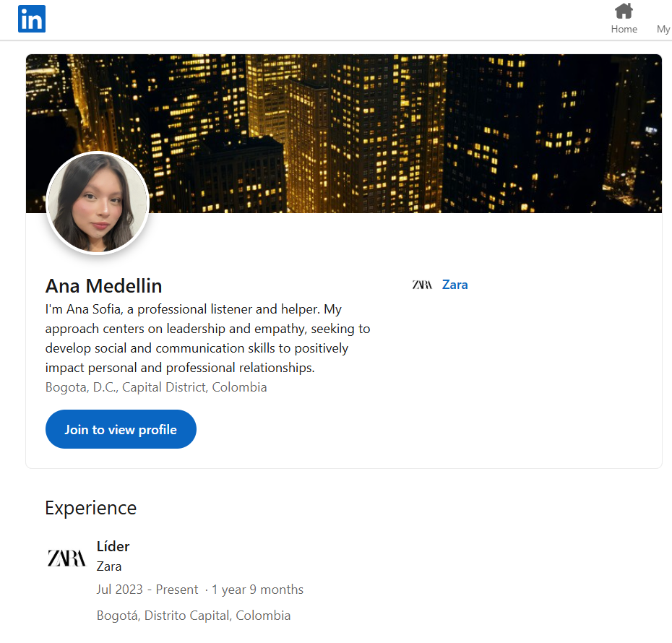
Task: Select the Líder job title
Action: pyautogui.click(x=113, y=546)
